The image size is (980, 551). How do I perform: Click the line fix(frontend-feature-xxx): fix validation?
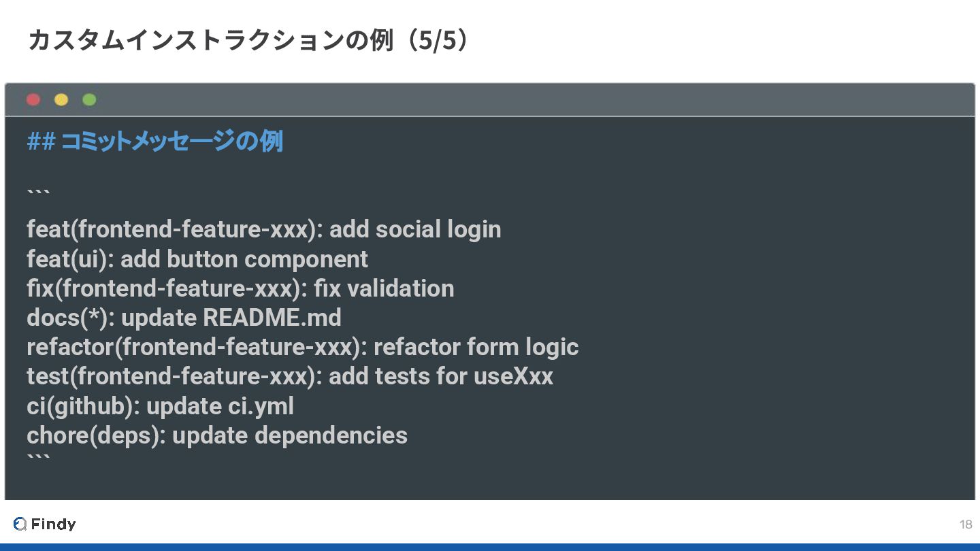point(240,288)
